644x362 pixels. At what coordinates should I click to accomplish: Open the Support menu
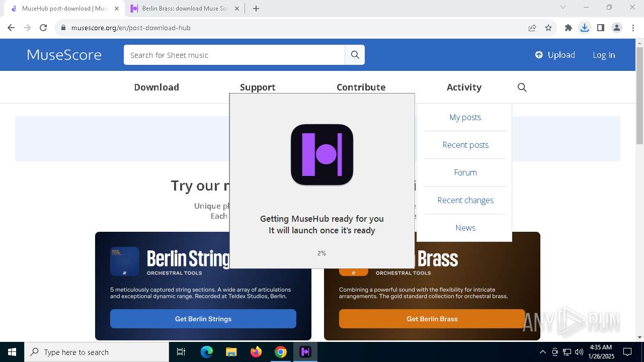pos(258,87)
